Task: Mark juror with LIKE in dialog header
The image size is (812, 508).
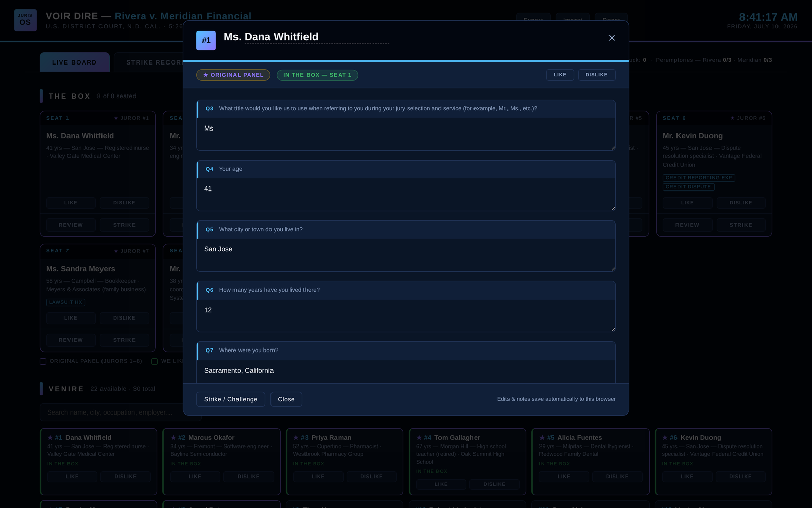Action: coord(560,75)
